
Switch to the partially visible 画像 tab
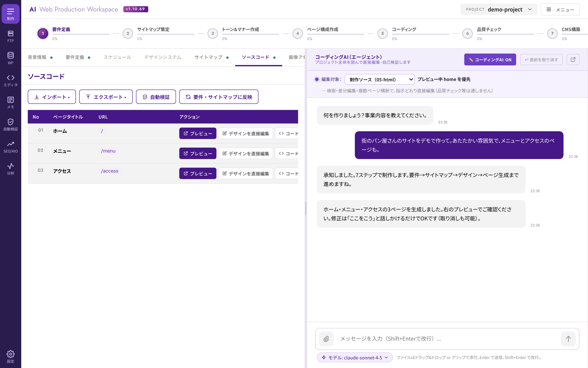point(297,57)
